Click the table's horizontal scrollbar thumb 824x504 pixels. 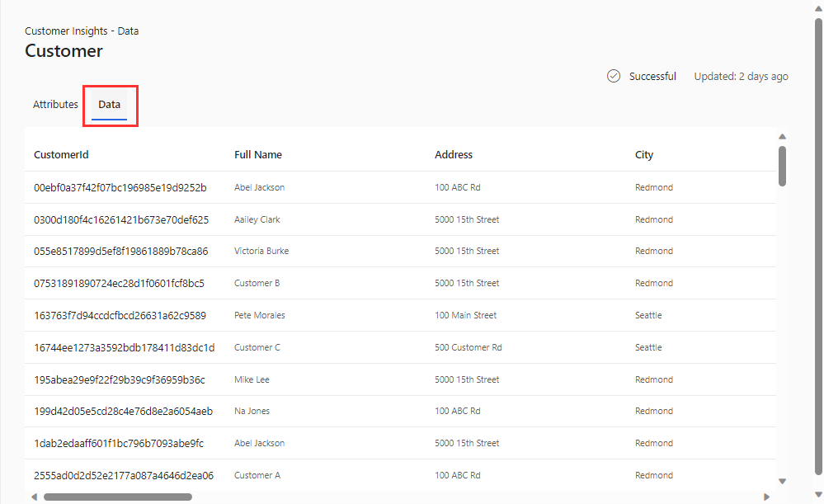(117, 497)
